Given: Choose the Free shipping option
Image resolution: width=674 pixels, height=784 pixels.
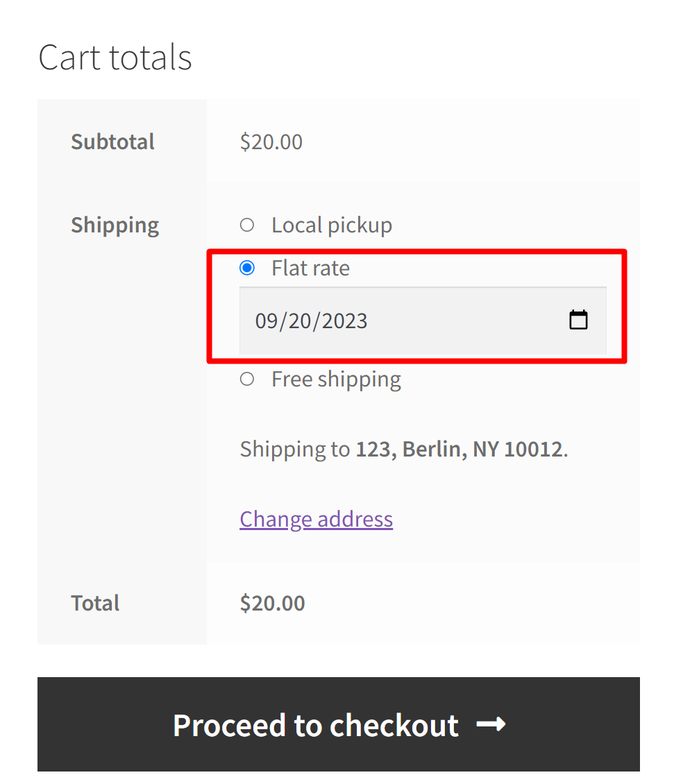Looking at the screenshot, I should pyautogui.click(x=246, y=379).
